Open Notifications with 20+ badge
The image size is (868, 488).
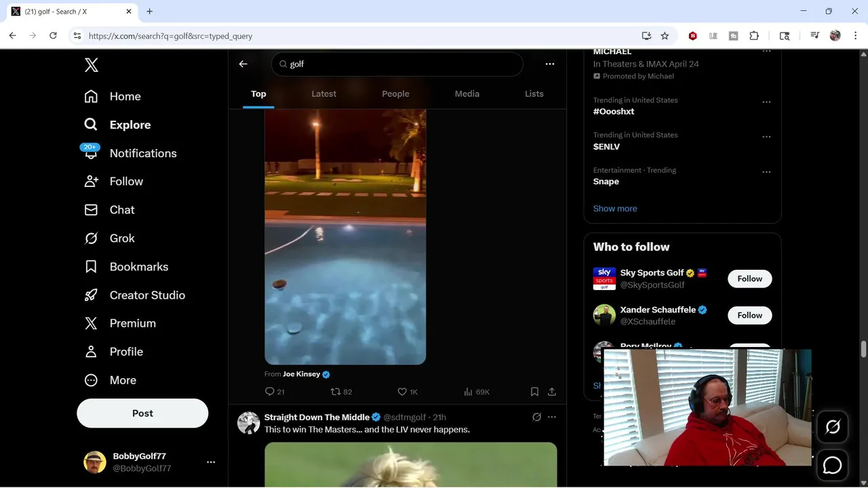coord(130,153)
